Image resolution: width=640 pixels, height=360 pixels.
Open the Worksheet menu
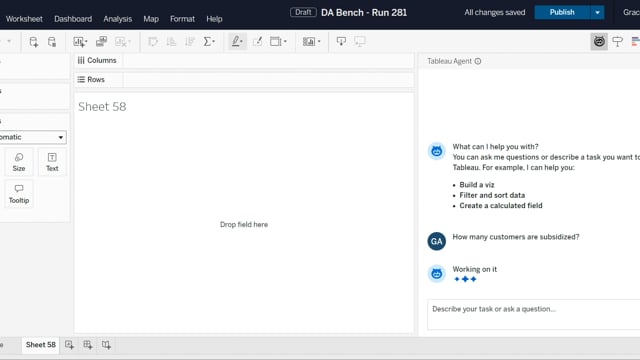pyautogui.click(x=24, y=19)
